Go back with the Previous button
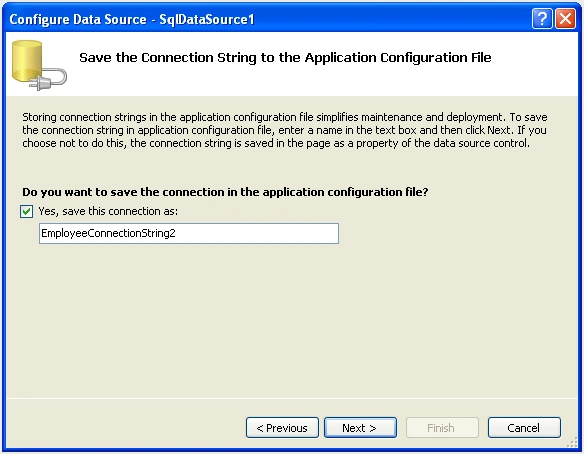Viewport: 584px width, 454px height. click(x=282, y=428)
